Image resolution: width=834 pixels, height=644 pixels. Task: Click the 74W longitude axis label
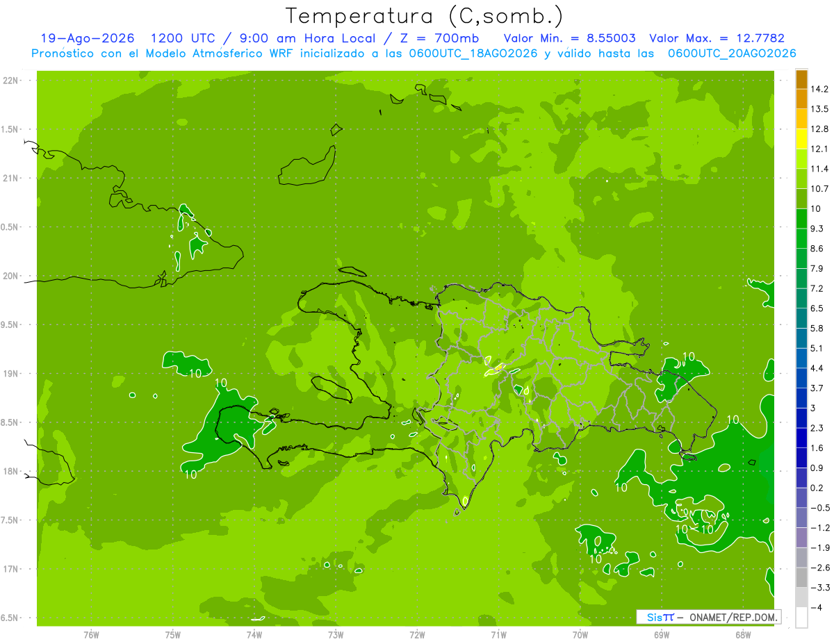click(254, 634)
